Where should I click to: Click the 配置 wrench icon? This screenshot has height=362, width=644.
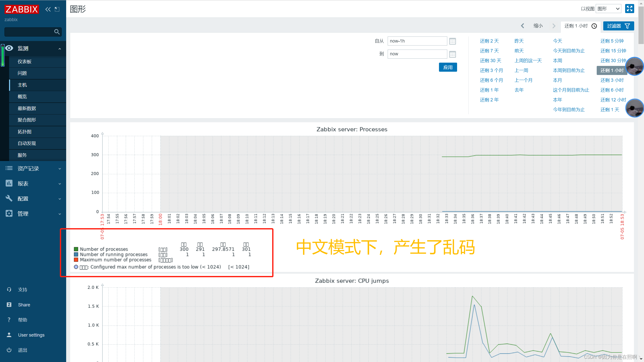point(9,198)
